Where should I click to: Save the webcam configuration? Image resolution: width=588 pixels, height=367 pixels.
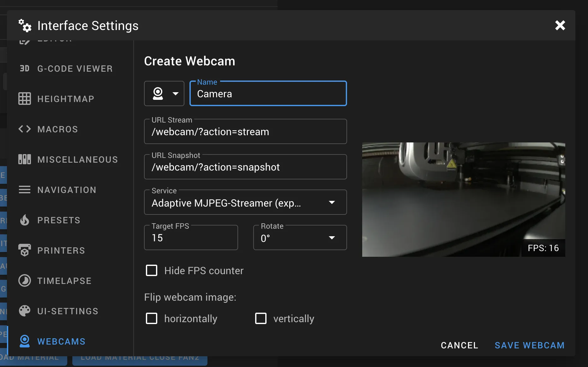(529, 345)
